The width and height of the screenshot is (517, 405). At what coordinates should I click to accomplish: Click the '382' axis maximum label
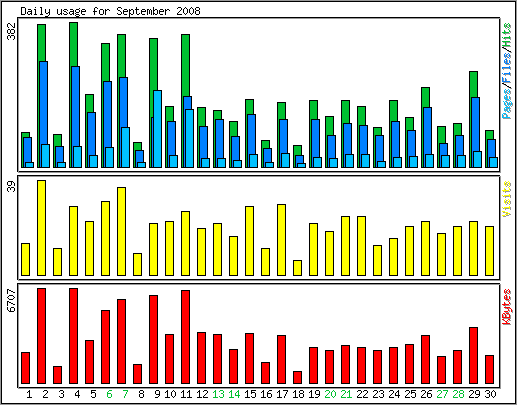coord(12,31)
